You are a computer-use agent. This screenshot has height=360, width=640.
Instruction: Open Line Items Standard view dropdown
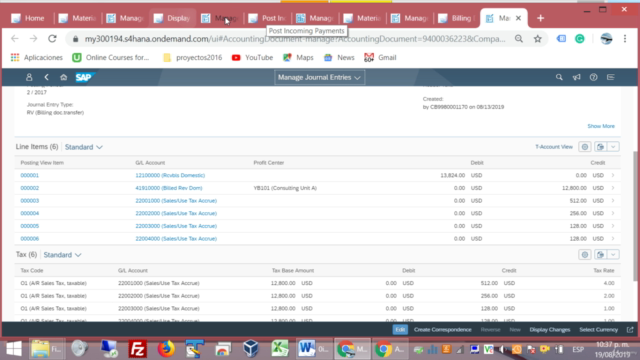point(84,147)
